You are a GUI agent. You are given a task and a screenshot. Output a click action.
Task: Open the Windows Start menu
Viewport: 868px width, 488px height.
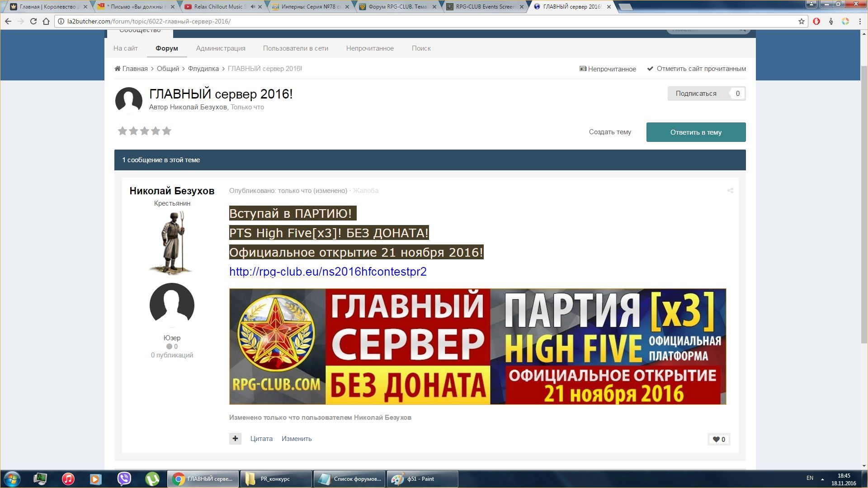pyautogui.click(x=12, y=479)
